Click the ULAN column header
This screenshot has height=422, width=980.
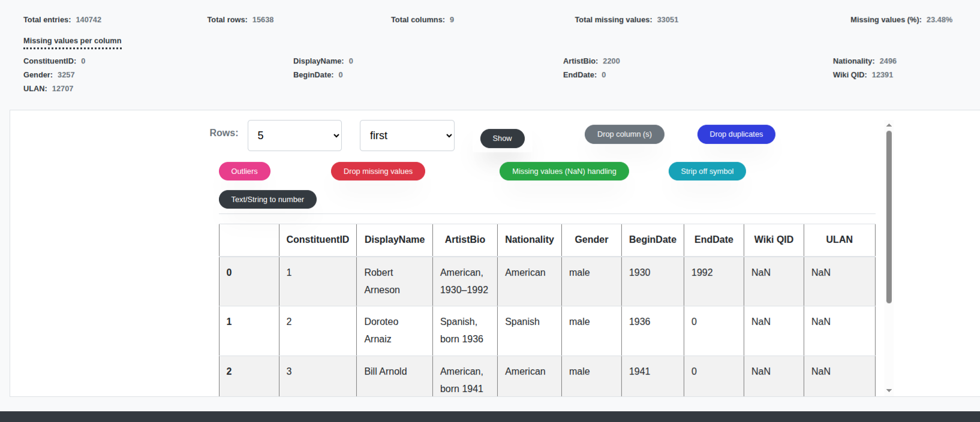[x=838, y=240]
